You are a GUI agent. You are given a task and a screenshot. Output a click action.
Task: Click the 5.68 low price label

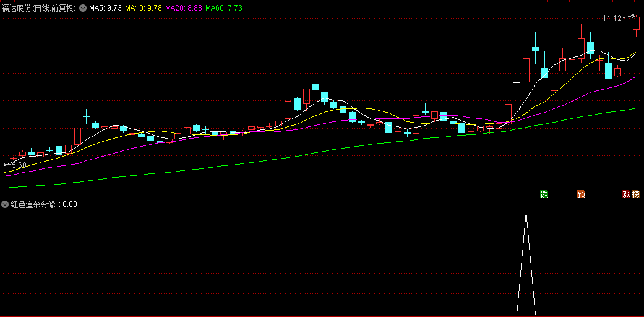tap(19, 165)
